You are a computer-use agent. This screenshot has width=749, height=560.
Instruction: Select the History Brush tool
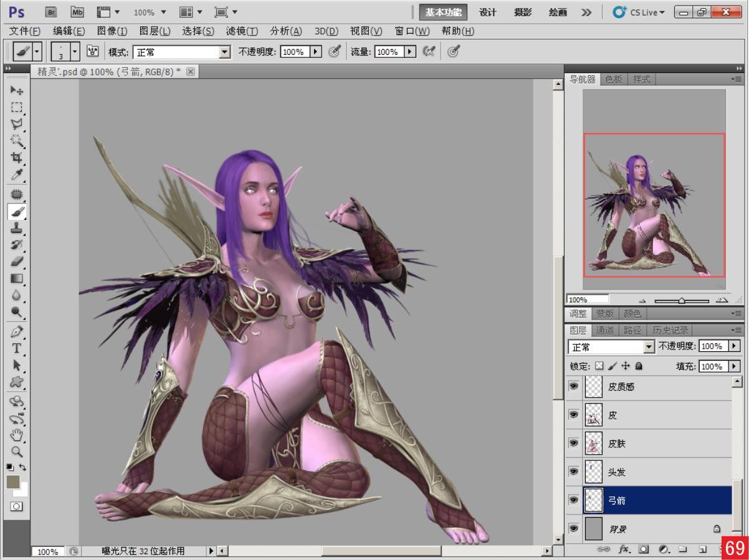coord(17,245)
